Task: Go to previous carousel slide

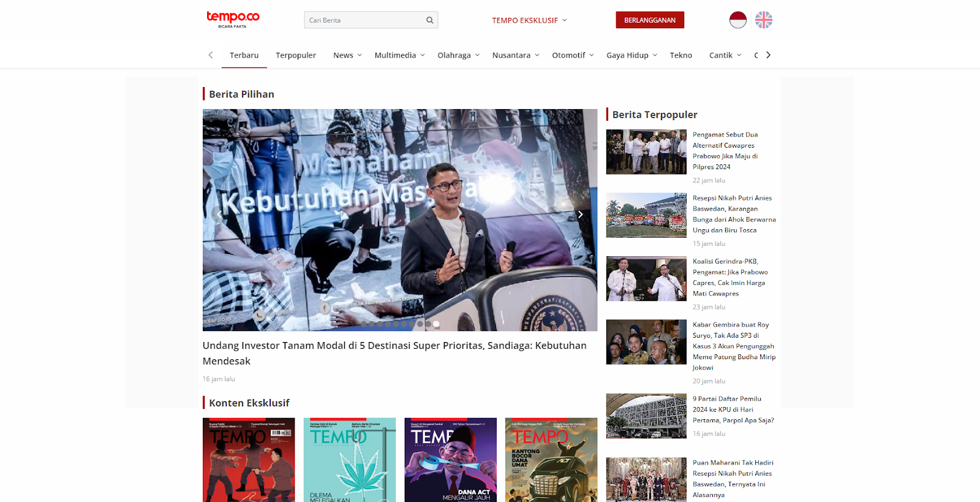Action: 219,215
